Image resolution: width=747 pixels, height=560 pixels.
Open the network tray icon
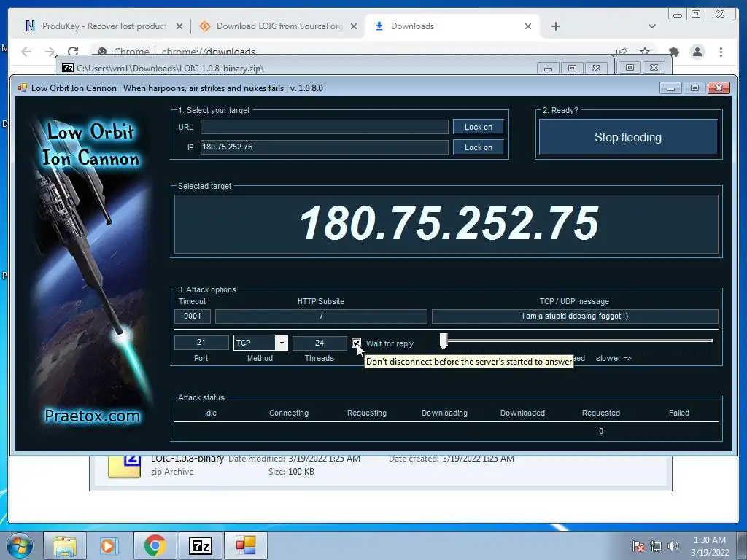(656, 545)
